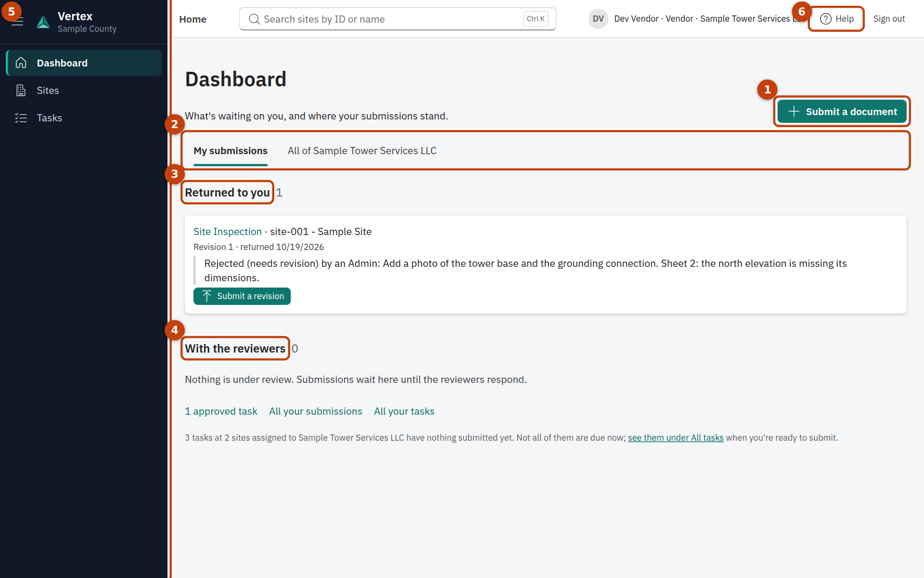Click the 'Returned to you' heading
Screen dimensions: 924x578
227,193
